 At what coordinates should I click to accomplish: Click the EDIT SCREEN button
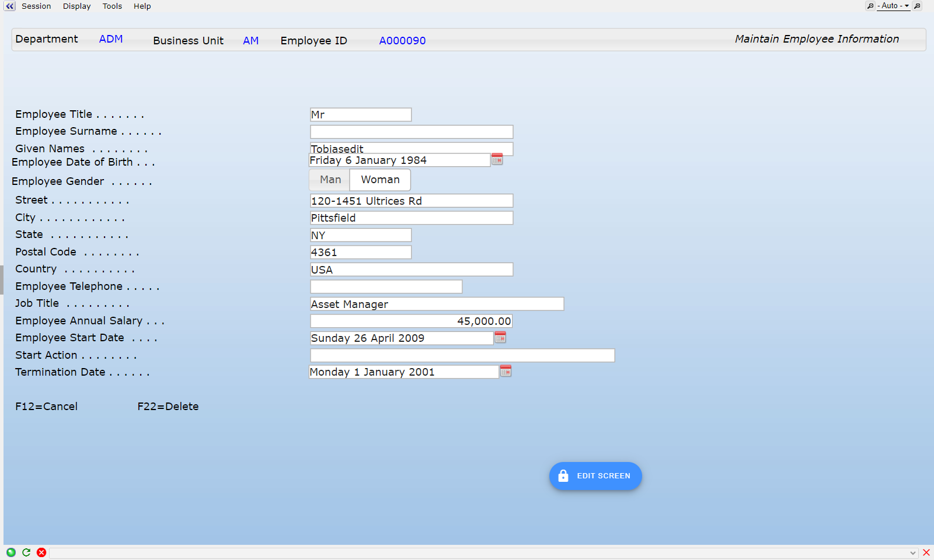click(x=595, y=476)
